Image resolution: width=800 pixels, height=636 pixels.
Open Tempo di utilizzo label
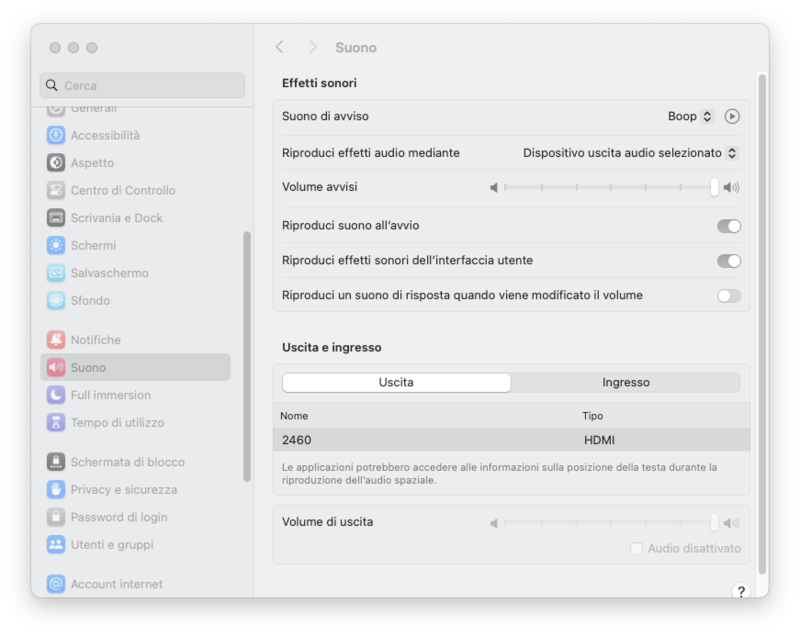117,423
